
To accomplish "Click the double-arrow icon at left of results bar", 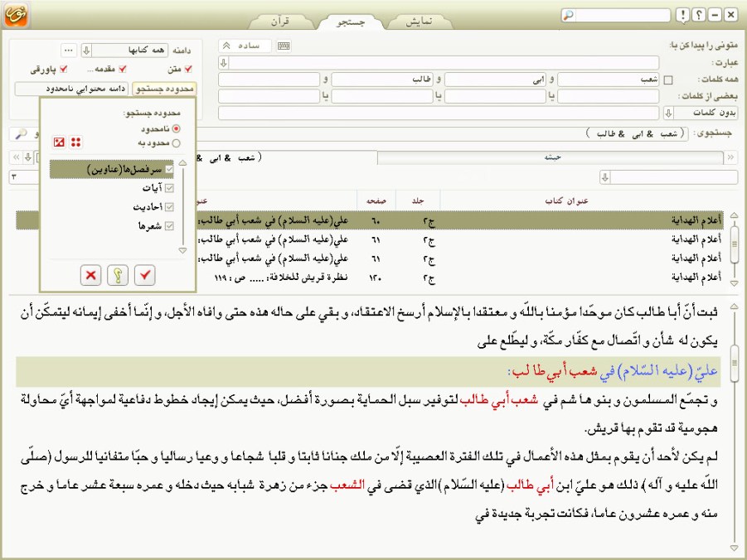I will [17, 157].
